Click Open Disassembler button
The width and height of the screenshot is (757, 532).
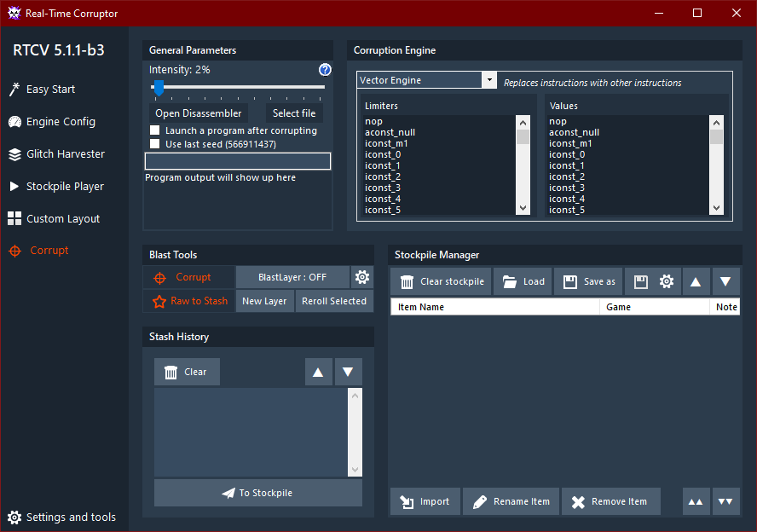[x=199, y=113]
